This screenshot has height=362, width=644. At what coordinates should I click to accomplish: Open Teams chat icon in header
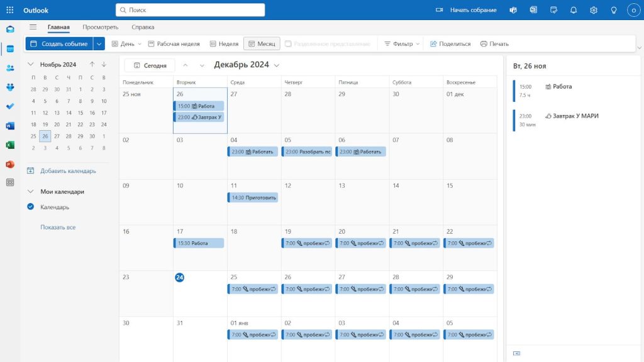(x=513, y=10)
